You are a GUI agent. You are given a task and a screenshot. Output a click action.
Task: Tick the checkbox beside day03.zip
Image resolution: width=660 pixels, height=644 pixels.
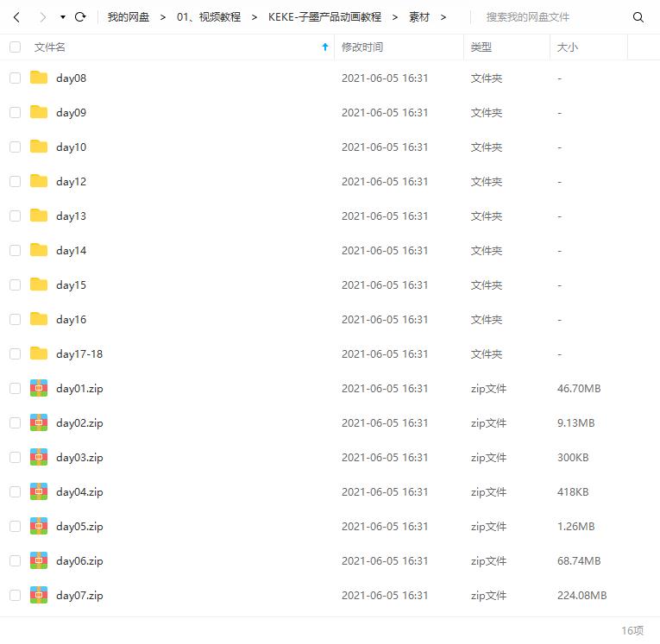pos(15,458)
